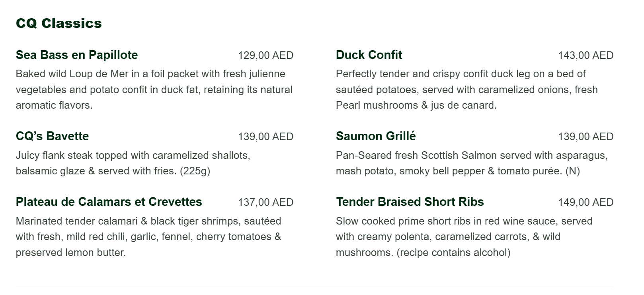Click the CQ Classics section heading
Image resolution: width=644 pixels, height=295 pixels.
coord(59,23)
